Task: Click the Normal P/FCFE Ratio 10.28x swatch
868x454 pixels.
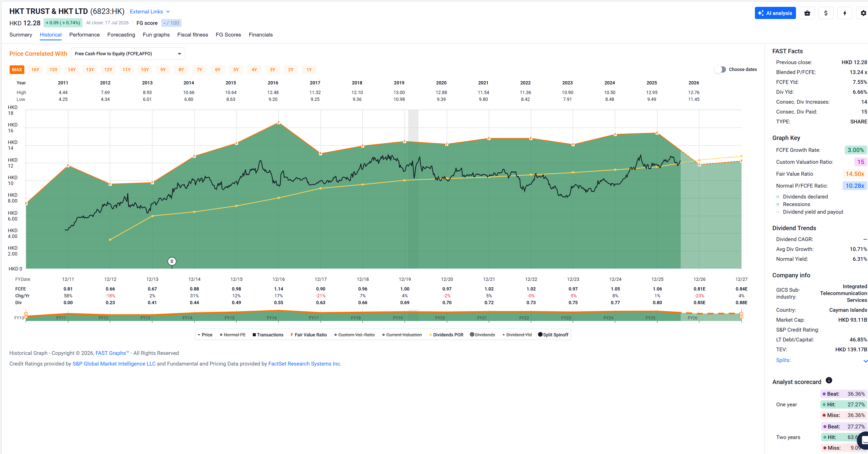Action: pos(855,186)
